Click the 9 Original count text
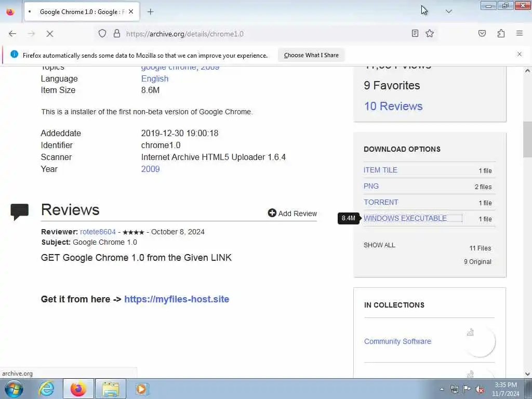 [x=477, y=262]
